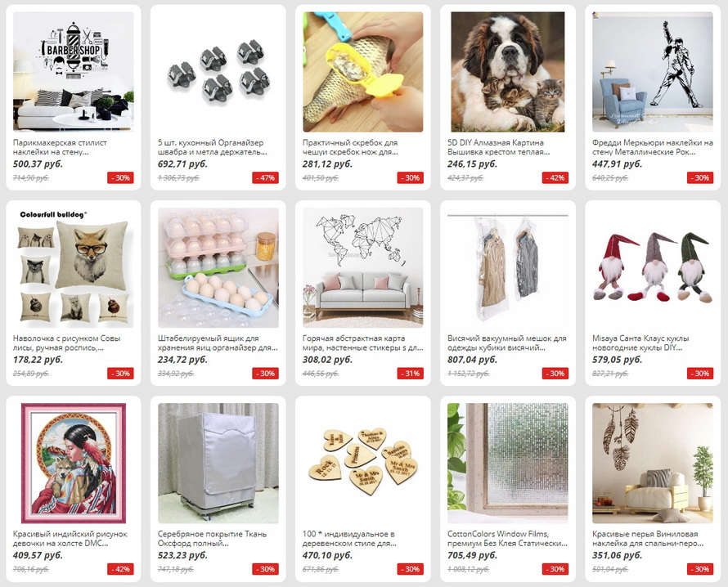The width and height of the screenshot is (728, 587).
Task: Click the 807,04 руб. price
Action: pos(472,360)
